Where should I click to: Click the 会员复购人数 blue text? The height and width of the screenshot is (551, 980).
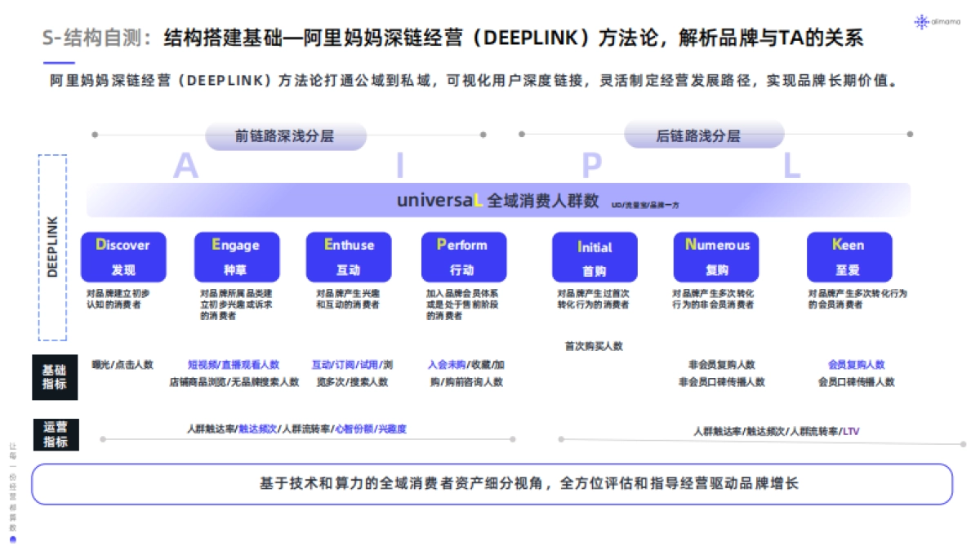856,365
